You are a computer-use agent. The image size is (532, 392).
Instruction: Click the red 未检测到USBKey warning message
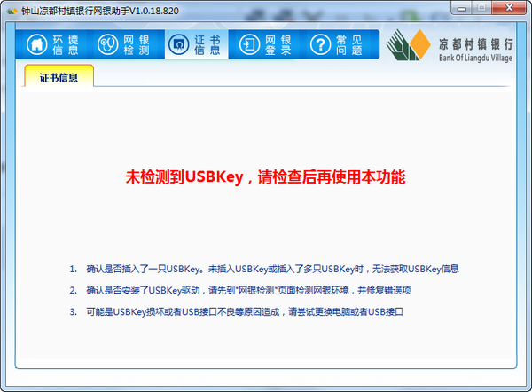[266, 176]
